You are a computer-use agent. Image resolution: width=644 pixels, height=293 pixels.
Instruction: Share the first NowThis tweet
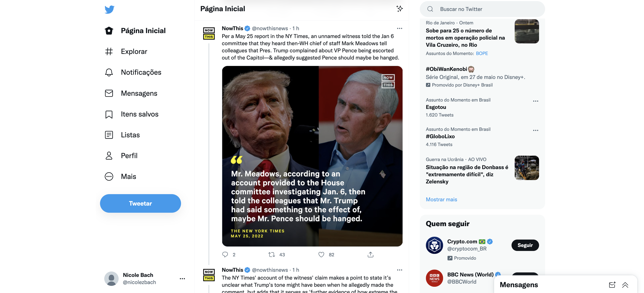coord(371,255)
